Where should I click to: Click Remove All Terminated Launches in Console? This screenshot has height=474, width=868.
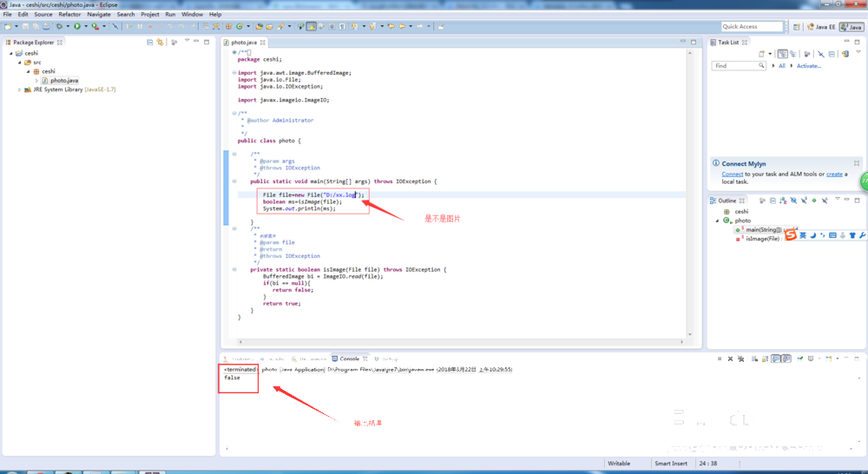click(x=740, y=359)
